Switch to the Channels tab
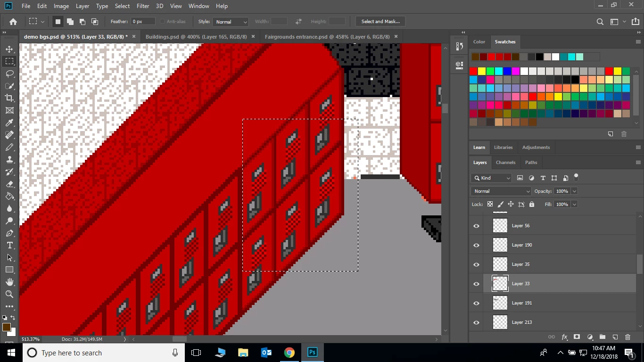Screen dimensions: 644x362 pos(505,162)
